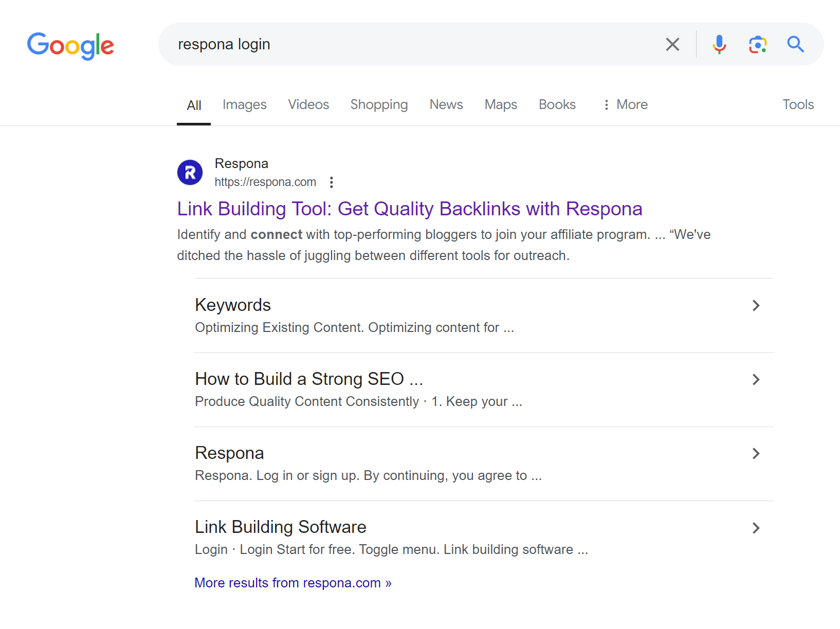Click the Google logo
Screen dimensions: 840x629
(x=70, y=46)
